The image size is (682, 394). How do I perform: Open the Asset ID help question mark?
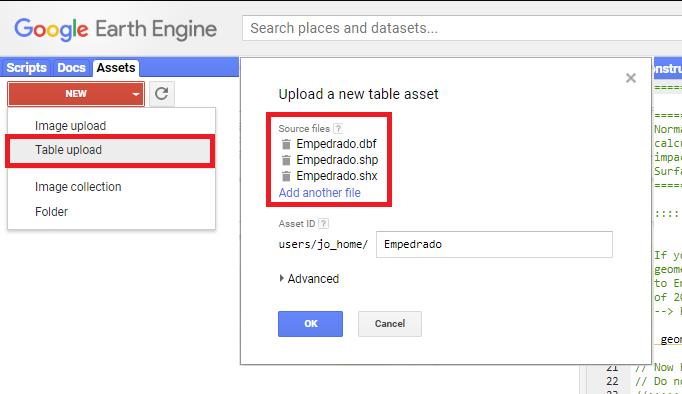point(323,224)
